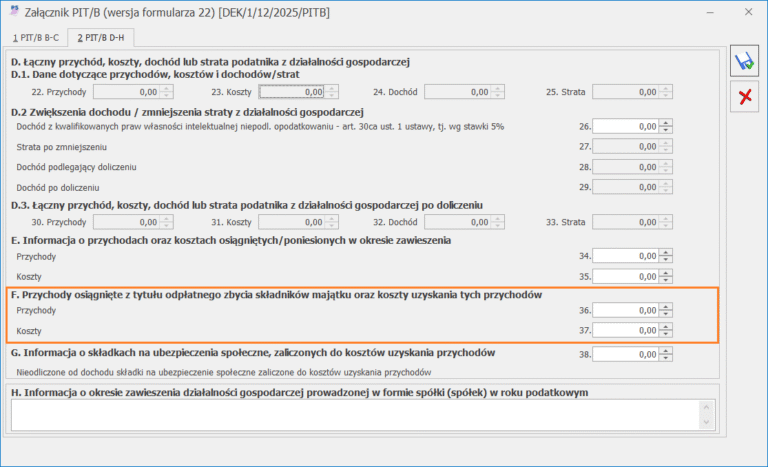Increase field 36 Przychody with up arrow
The width and height of the screenshot is (768, 467).
[x=665, y=307]
